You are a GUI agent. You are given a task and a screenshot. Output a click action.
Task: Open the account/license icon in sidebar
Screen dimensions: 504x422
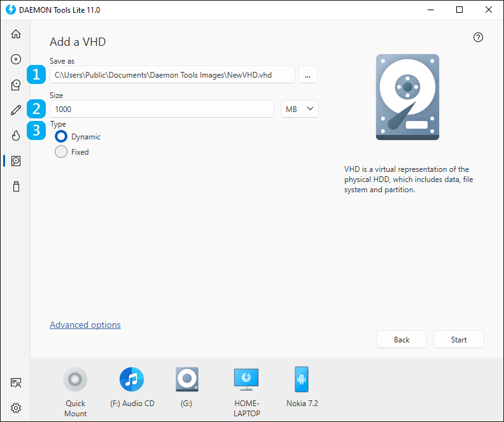(16, 383)
